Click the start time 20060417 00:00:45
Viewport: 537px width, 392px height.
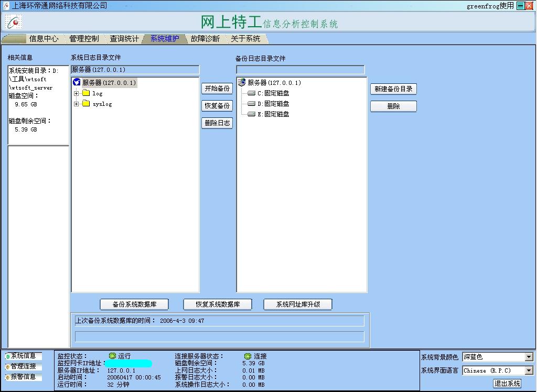(x=134, y=377)
